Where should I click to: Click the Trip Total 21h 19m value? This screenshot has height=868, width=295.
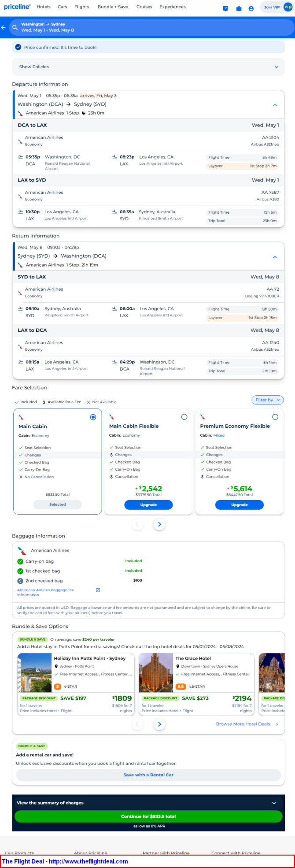tap(269, 371)
